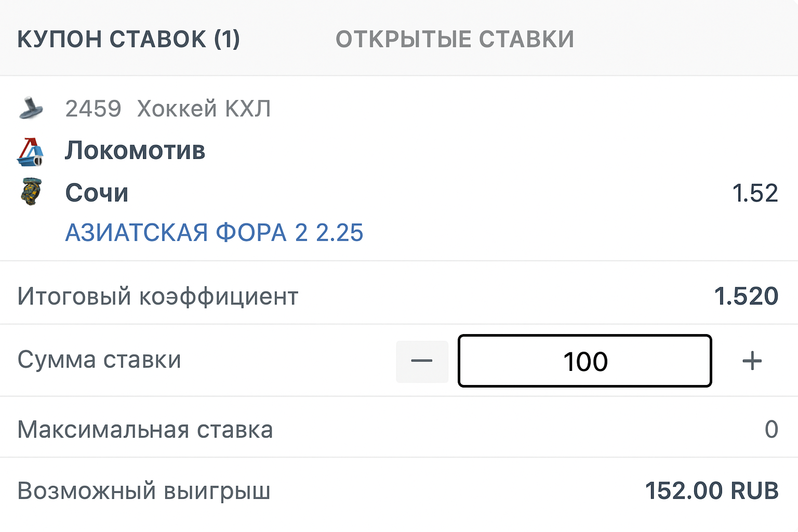Screen dimensions: 798x532
Task: Click the Sochi team logo
Action: point(31,192)
